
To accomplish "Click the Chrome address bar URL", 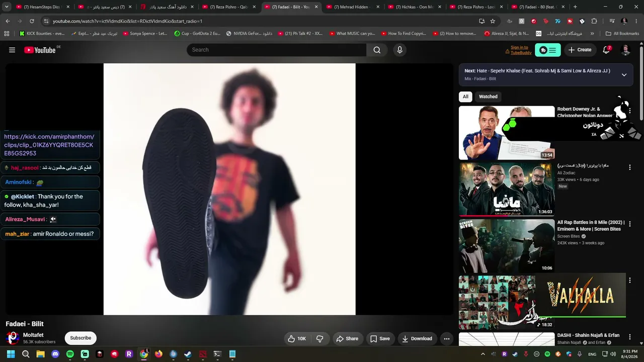I will pyautogui.click(x=127, y=21).
